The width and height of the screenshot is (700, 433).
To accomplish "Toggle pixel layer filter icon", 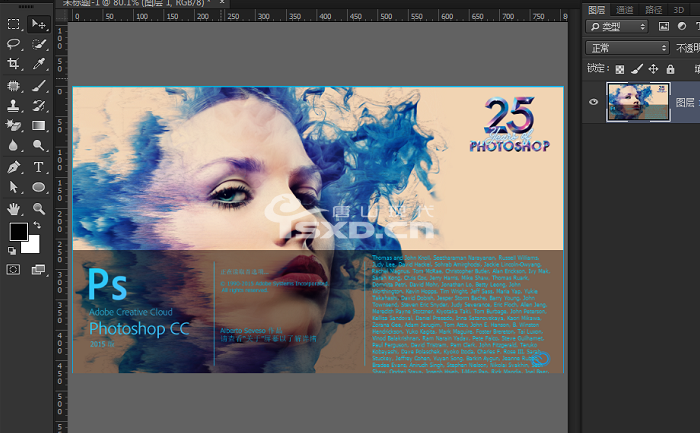I will 664,26.
